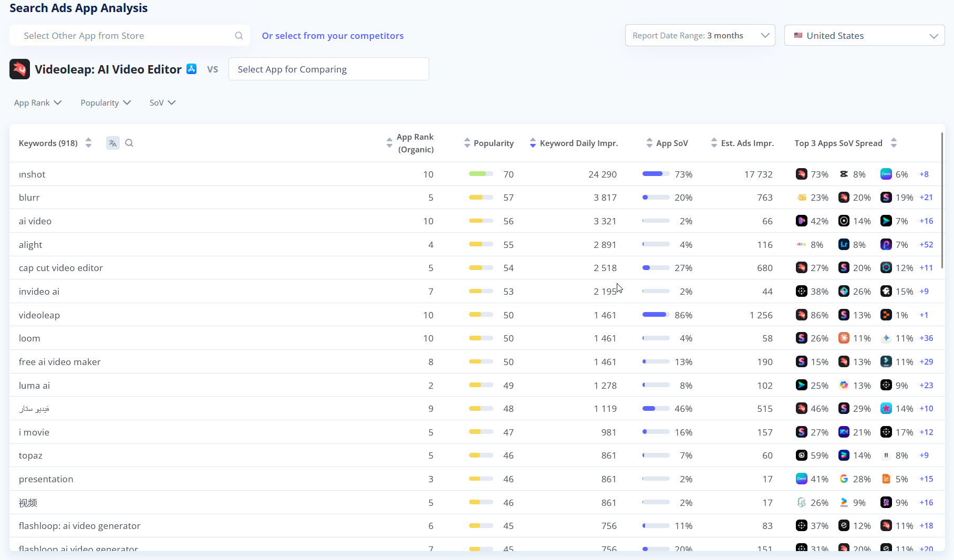Click the translate keywords icon

tap(112, 143)
